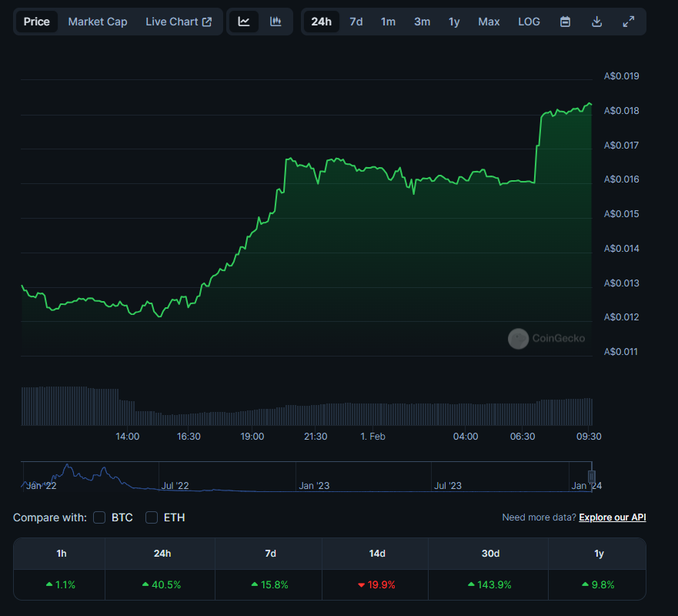Screen dimensions: 678x616
Task: Click the A$0.019 axis label
Action: click(621, 76)
